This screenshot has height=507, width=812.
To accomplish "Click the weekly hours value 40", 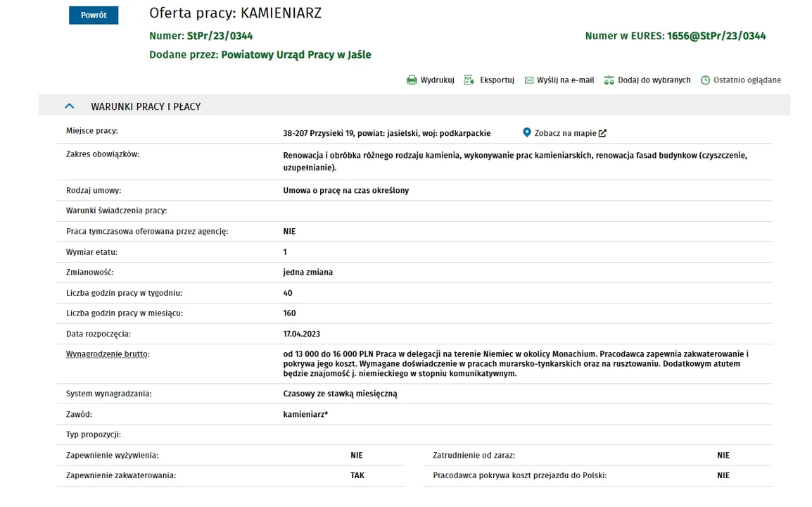I will point(288,293).
